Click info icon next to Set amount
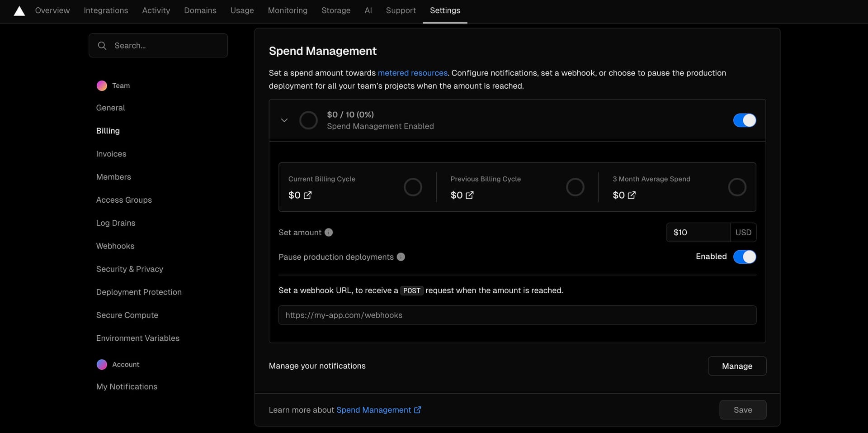The width and height of the screenshot is (868, 433). coord(328,232)
